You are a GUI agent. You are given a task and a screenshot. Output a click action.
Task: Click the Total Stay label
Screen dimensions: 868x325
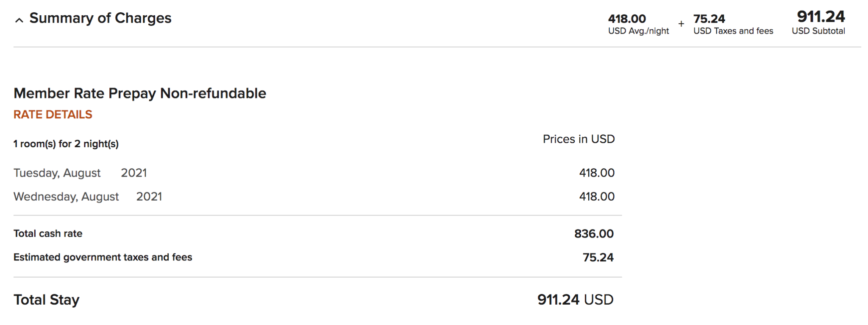tap(47, 300)
